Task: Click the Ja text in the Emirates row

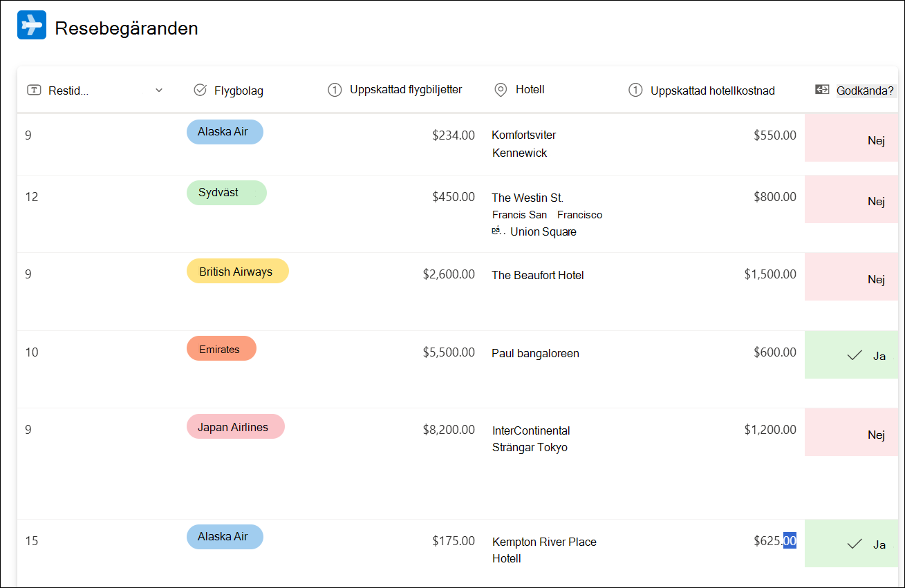Action: click(x=879, y=356)
